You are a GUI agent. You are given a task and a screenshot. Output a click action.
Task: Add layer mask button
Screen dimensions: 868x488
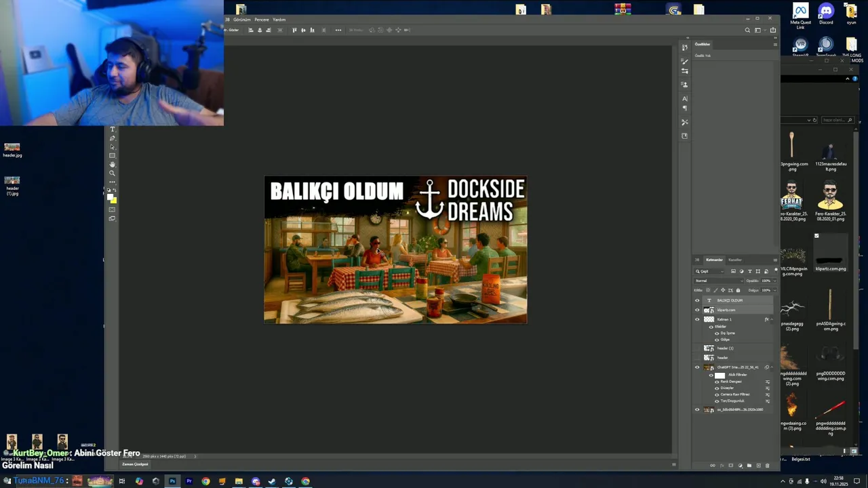tap(730, 466)
